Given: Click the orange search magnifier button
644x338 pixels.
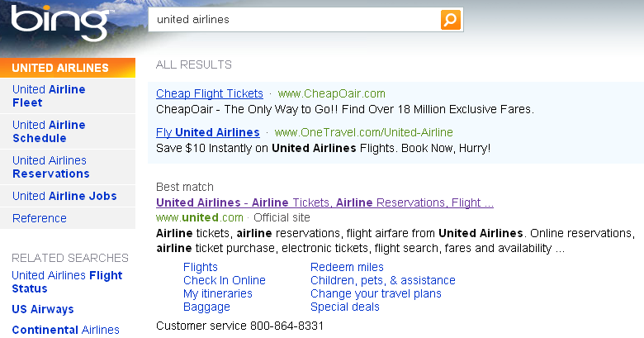Looking at the screenshot, I should coord(450,19).
